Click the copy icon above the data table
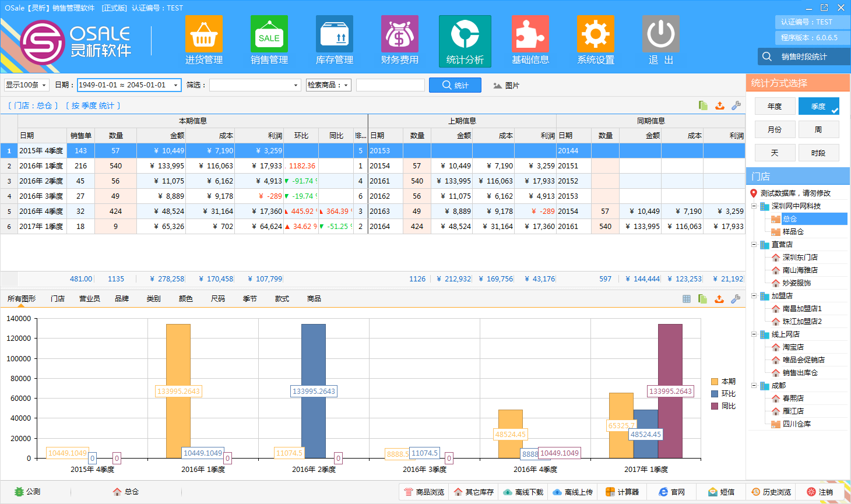The height and width of the screenshot is (504, 851). pyautogui.click(x=704, y=105)
